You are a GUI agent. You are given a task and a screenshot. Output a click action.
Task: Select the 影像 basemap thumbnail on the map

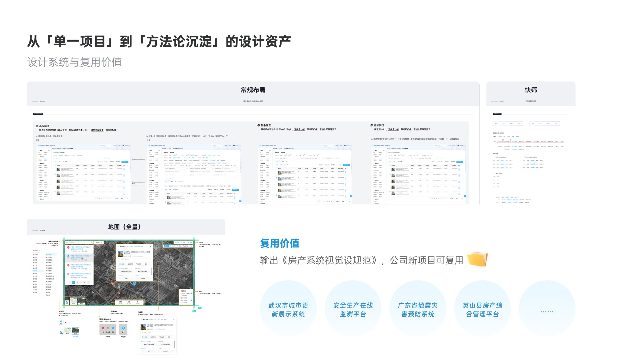click(81, 301)
